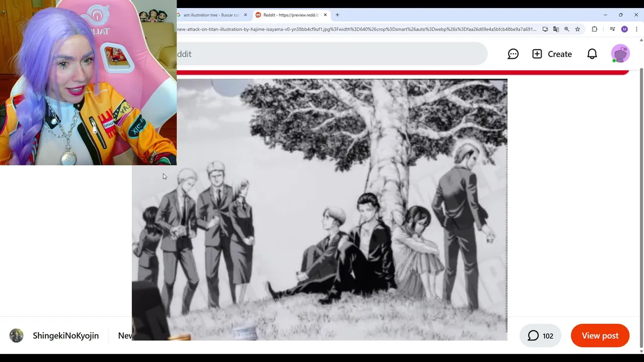
Task: Restore down the browser window
Action: point(621,15)
